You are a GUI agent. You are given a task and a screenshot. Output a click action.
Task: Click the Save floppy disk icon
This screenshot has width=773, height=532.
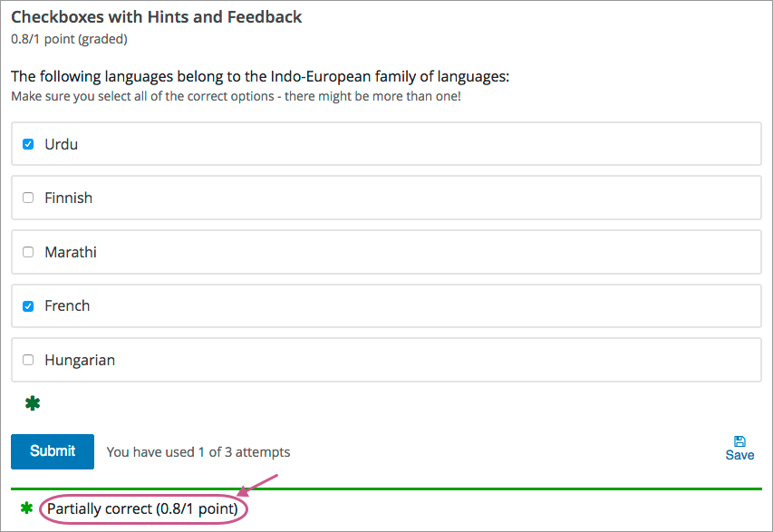pyautogui.click(x=739, y=441)
